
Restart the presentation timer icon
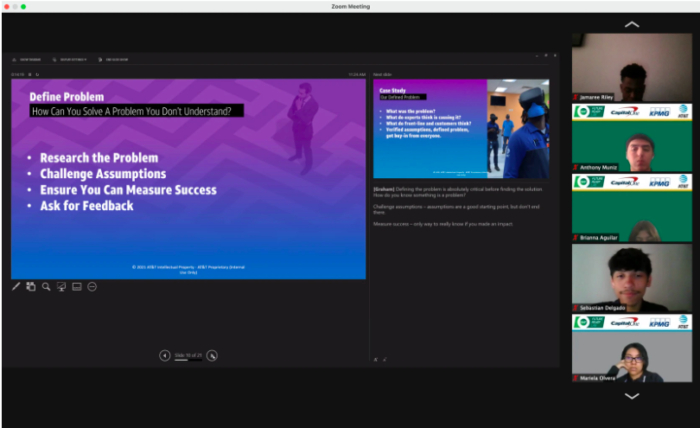[x=38, y=74]
